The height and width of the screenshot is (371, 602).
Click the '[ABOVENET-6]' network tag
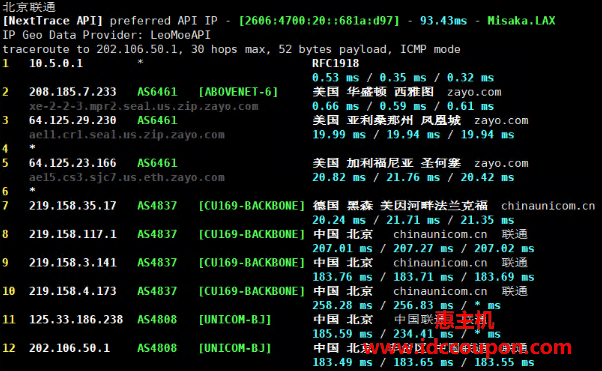238,92
